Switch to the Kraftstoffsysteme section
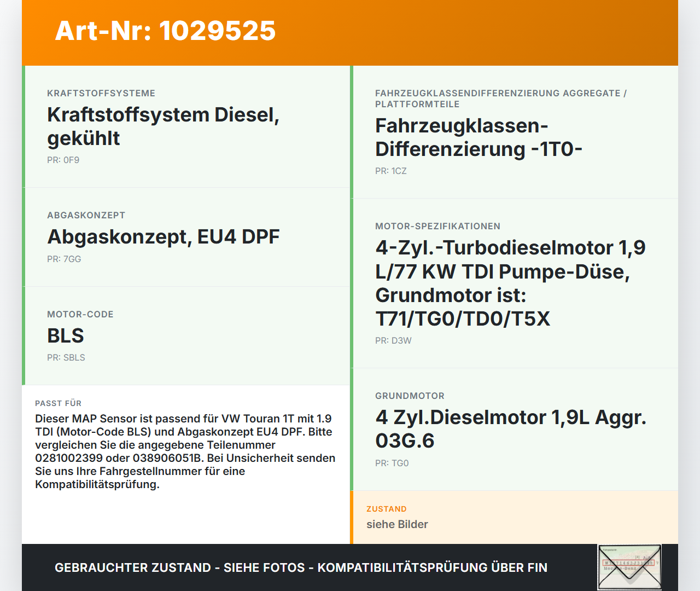Screen dimensions: 700x591 click(x=101, y=93)
